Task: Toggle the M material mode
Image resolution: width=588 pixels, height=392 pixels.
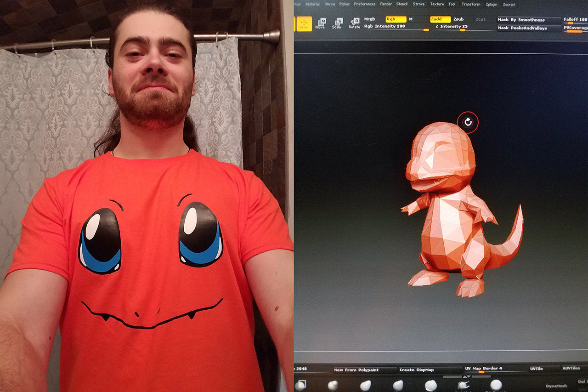Action: click(x=411, y=19)
